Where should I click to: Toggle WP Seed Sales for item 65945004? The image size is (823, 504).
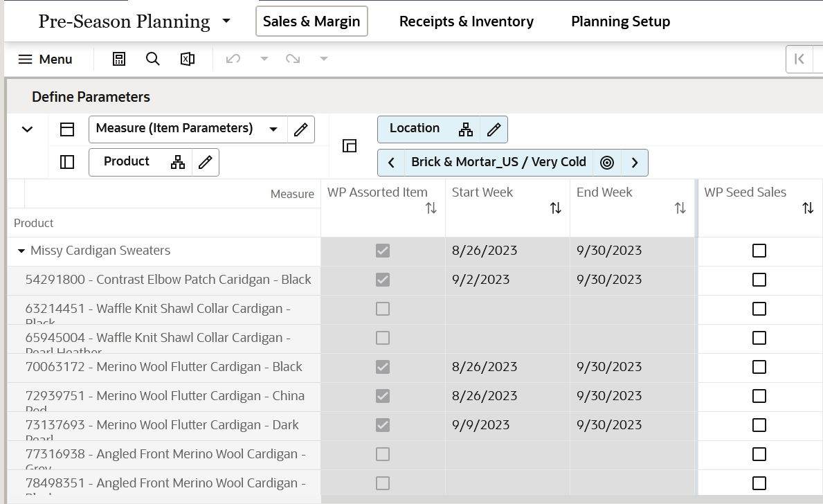coord(759,338)
